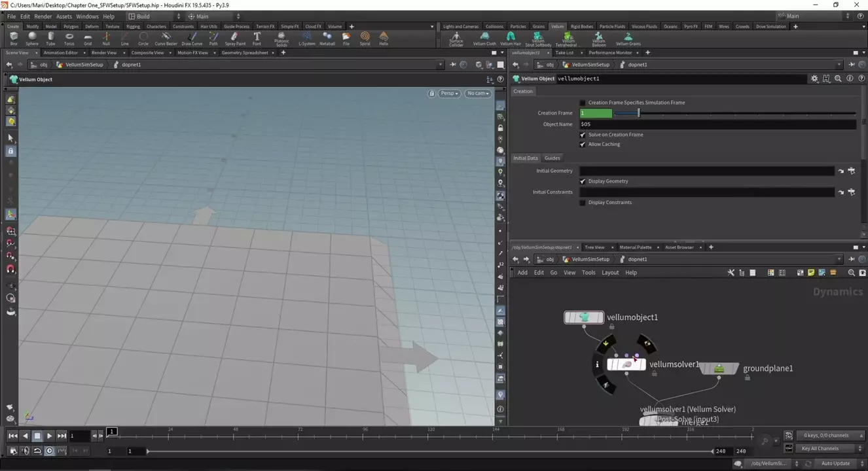Choose the Spray Paint shelf tool
This screenshot has width=868, height=471.
coord(235,39)
